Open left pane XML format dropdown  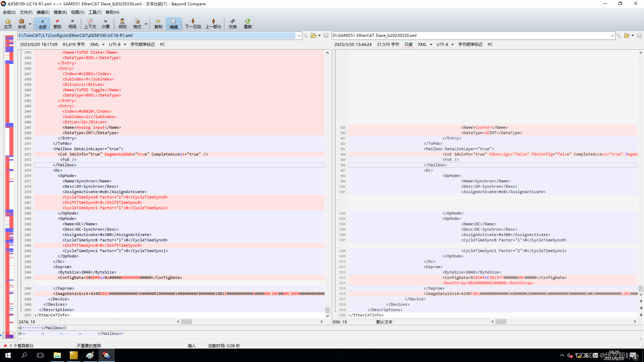coord(97,45)
